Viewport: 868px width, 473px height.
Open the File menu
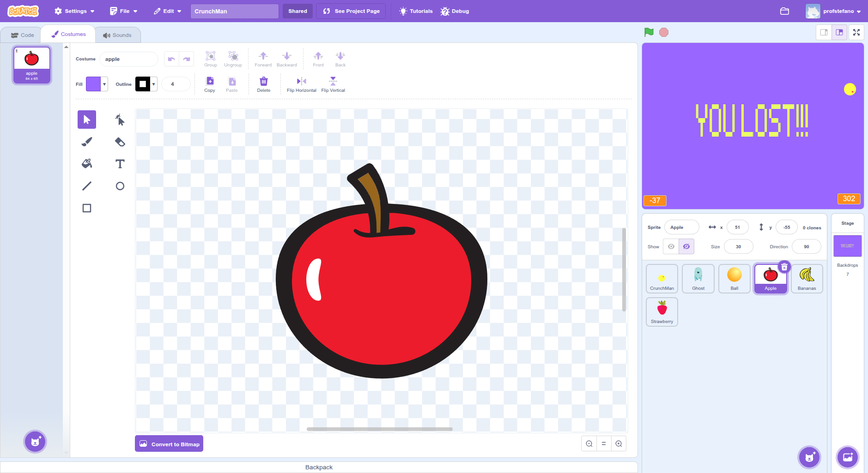point(124,11)
